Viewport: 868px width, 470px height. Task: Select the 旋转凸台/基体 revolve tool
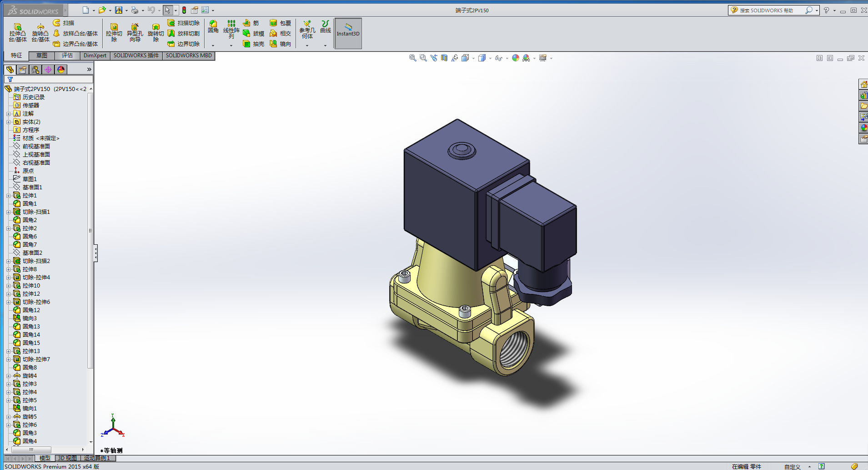coord(40,33)
